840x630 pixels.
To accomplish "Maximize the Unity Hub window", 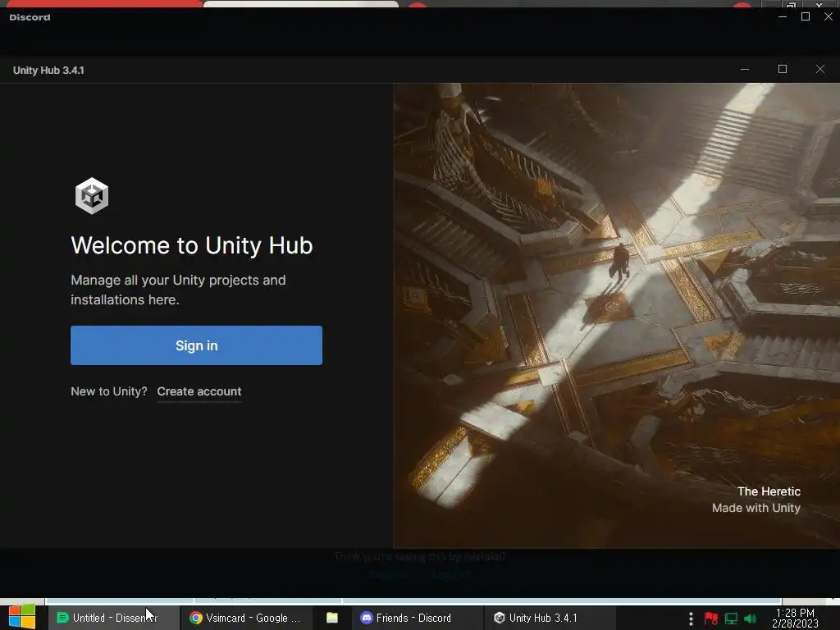I will pos(782,69).
